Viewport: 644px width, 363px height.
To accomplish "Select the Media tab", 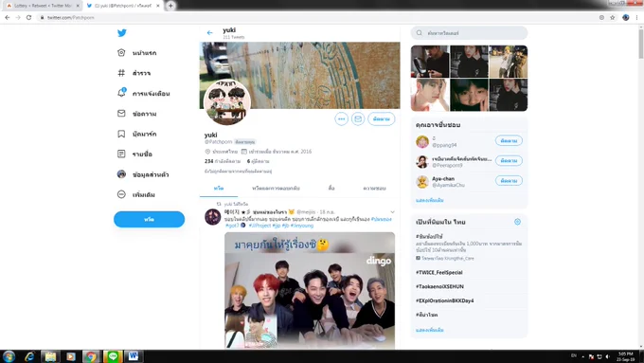I will pos(331,189).
